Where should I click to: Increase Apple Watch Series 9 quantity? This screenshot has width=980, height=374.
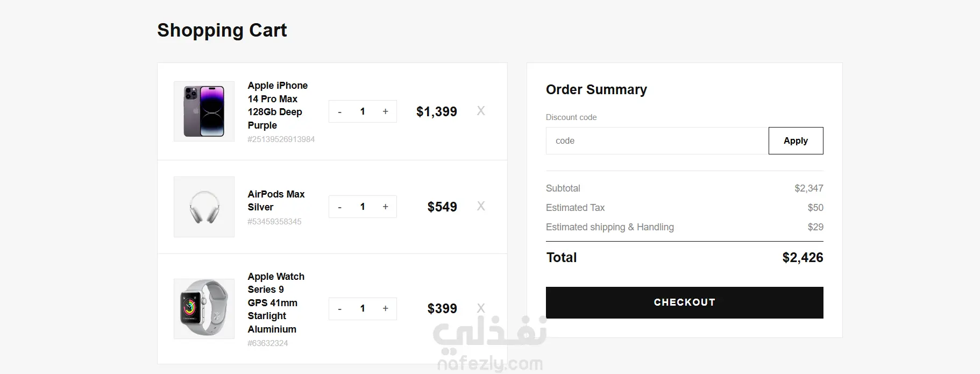[x=385, y=308]
